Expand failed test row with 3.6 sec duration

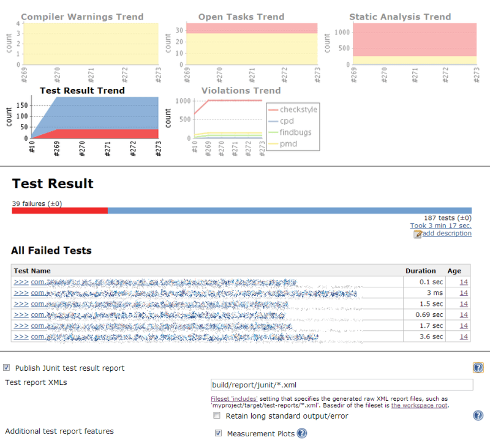pos(21,336)
